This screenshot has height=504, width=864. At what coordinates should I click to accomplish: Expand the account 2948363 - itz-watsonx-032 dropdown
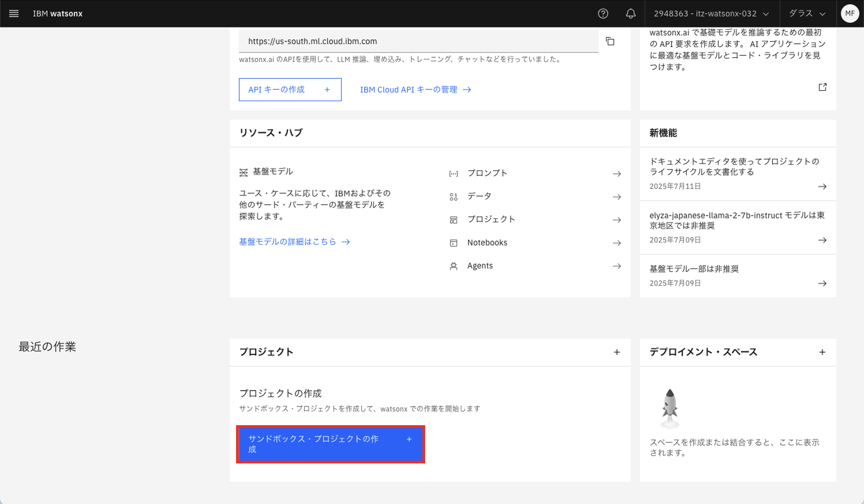711,14
